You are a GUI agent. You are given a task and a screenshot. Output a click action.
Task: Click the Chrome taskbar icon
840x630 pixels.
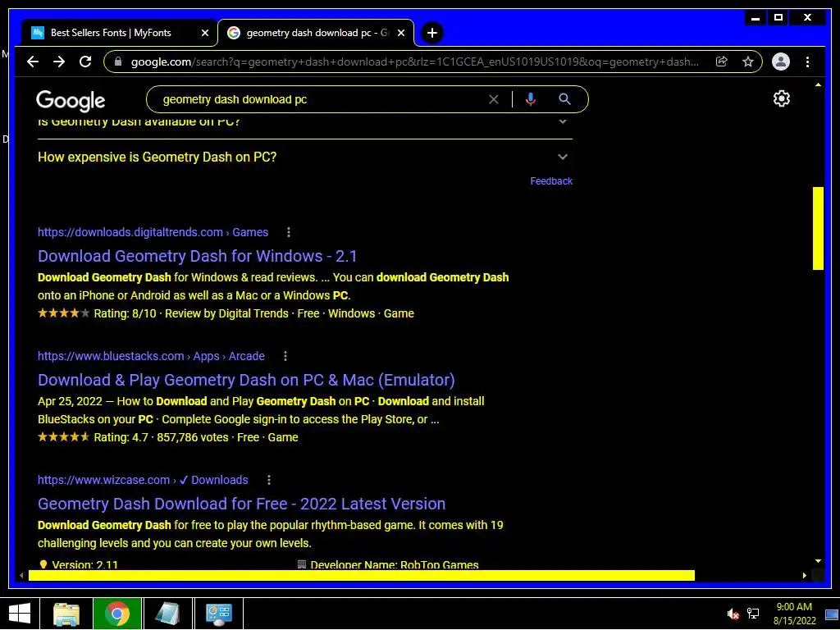pyautogui.click(x=117, y=614)
